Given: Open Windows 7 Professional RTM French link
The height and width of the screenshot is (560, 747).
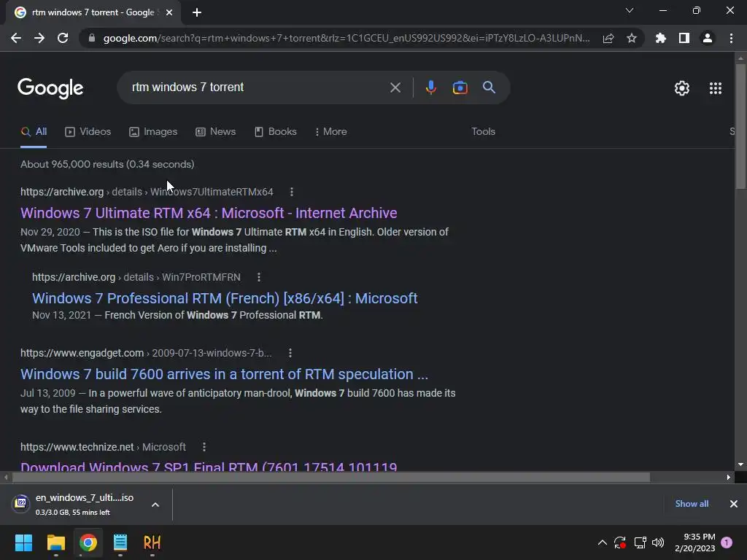Looking at the screenshot, I should click(x=225, y=298).
